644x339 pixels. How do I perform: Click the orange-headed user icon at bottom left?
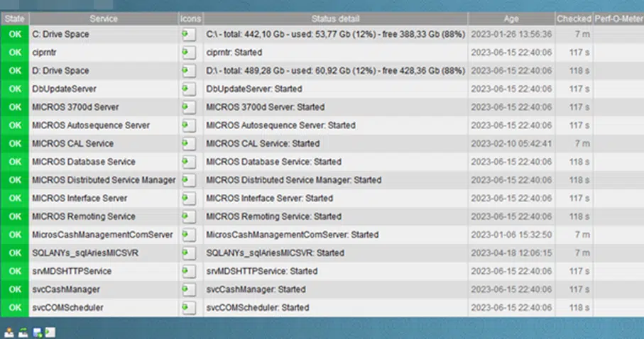click(9, 331)
